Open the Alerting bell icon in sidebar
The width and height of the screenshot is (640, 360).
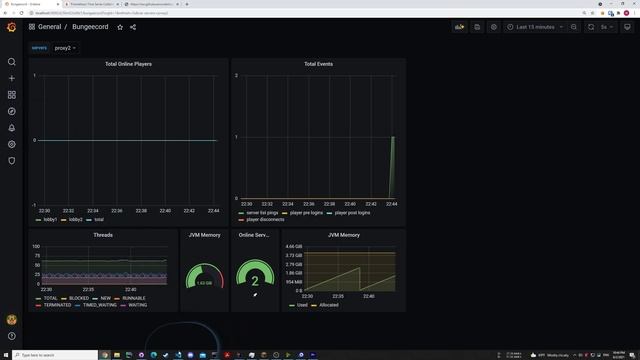click(11, 128)
